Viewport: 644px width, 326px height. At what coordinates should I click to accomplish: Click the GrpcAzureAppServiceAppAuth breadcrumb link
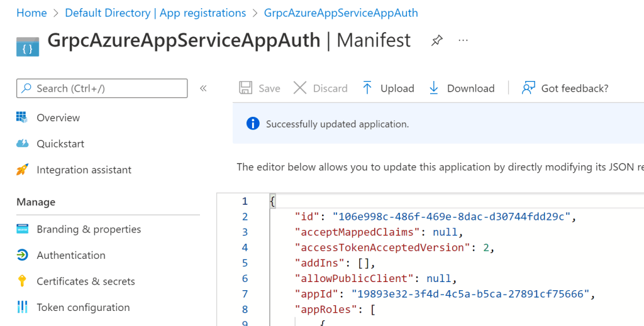341,13
